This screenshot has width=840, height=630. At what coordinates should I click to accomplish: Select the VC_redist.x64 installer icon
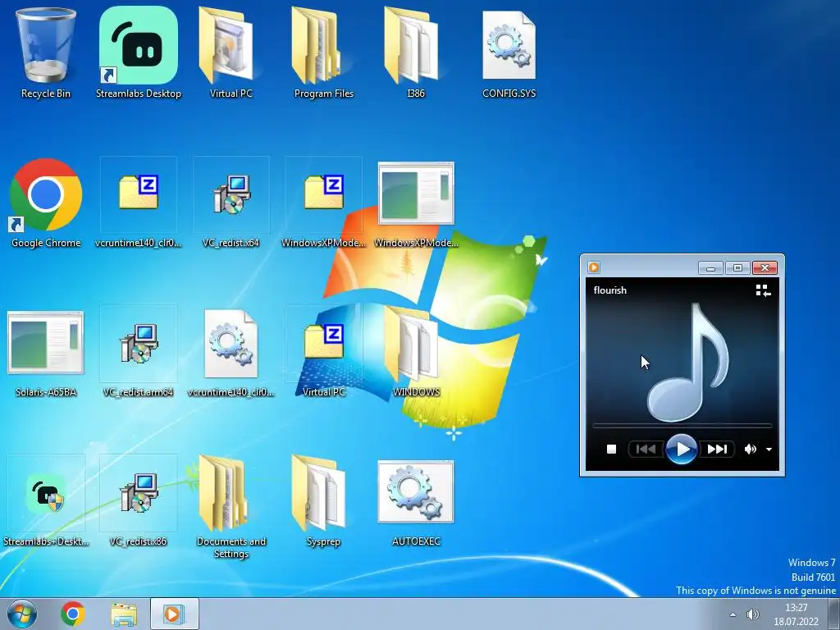[231, 203]
